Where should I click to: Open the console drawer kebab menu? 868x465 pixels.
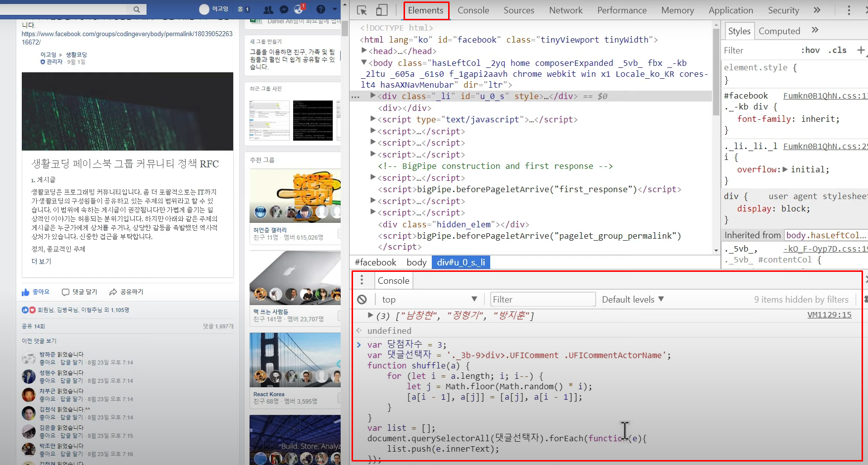(362, 280)
